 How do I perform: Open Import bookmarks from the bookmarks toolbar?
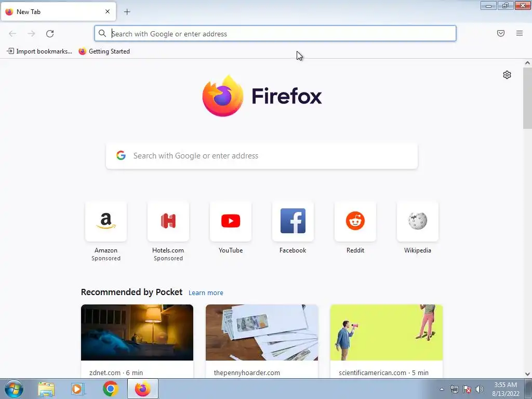[39, 51]
